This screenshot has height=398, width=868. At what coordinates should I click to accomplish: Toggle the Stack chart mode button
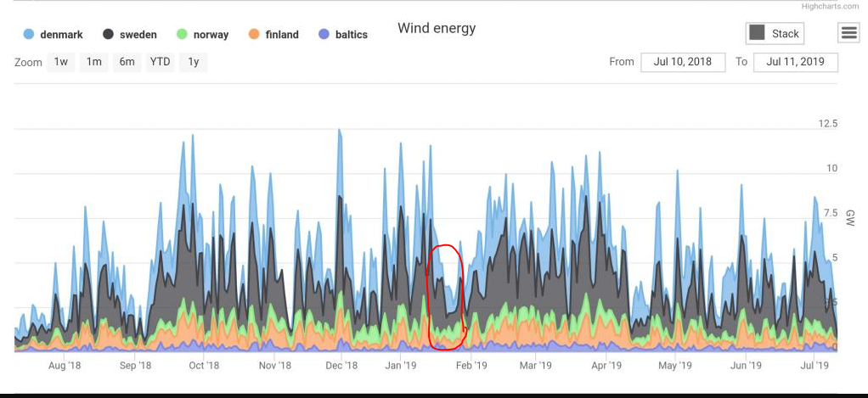(x=775, y=34)
